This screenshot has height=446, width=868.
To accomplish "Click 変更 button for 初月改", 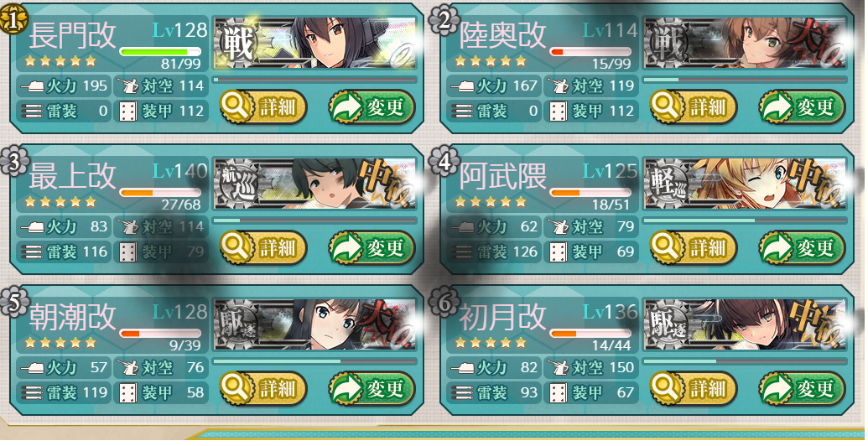I will (802, 388).
